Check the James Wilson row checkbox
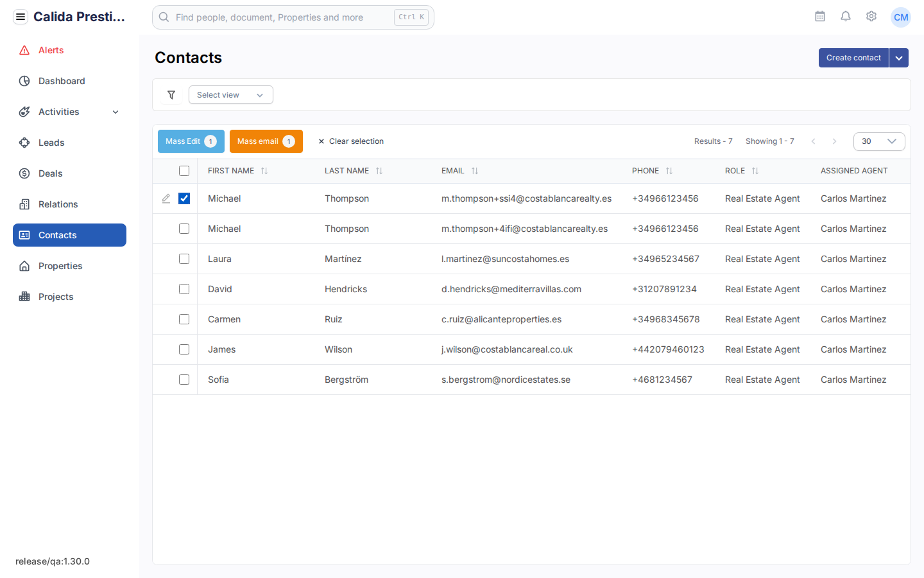This screenshot has height=578, width=924. click(184, 349)
